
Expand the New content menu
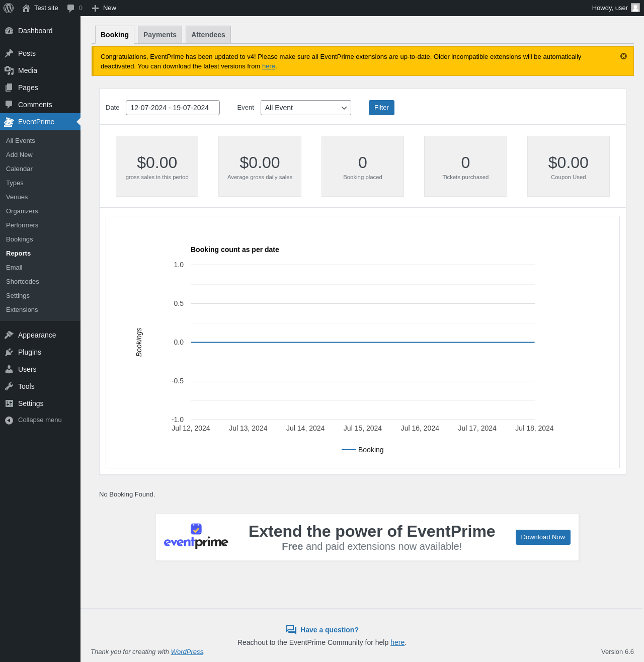coord(104,8)
